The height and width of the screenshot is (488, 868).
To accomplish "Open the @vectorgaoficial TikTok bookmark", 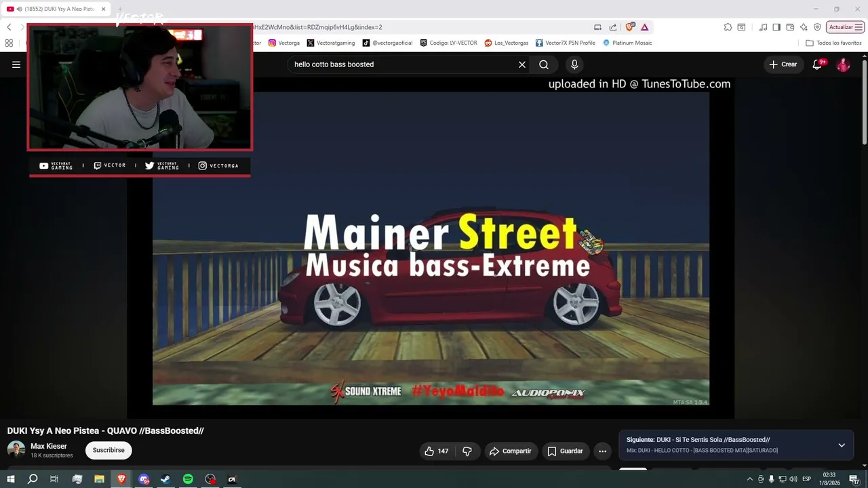I will pyautogui.click(x=387, y=43).
